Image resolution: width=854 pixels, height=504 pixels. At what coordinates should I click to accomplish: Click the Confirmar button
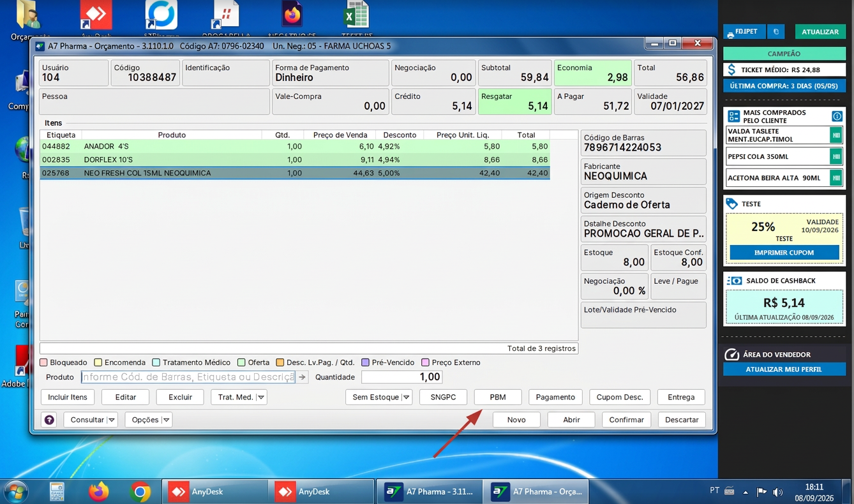point(627,420)
